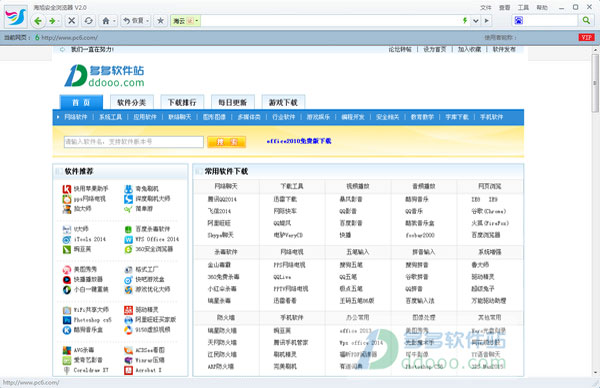
Task: Click the top-right browser search box
Action: [x=551, y=20]
